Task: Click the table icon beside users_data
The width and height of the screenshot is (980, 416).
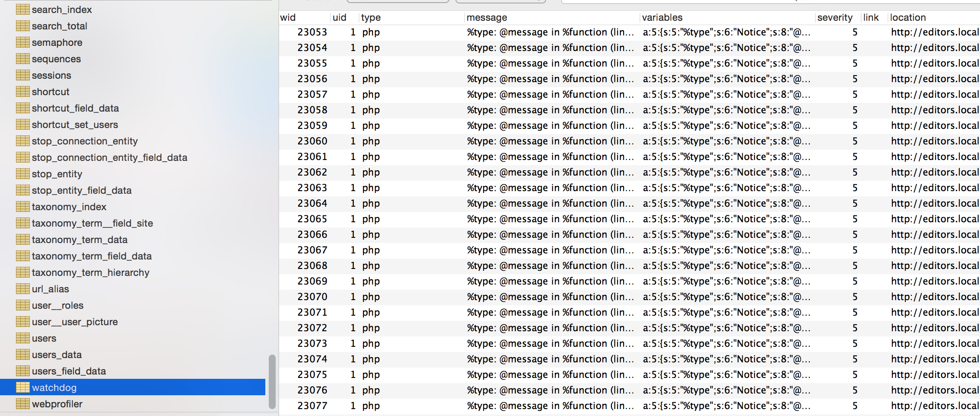Action: (x=23, y=354)
